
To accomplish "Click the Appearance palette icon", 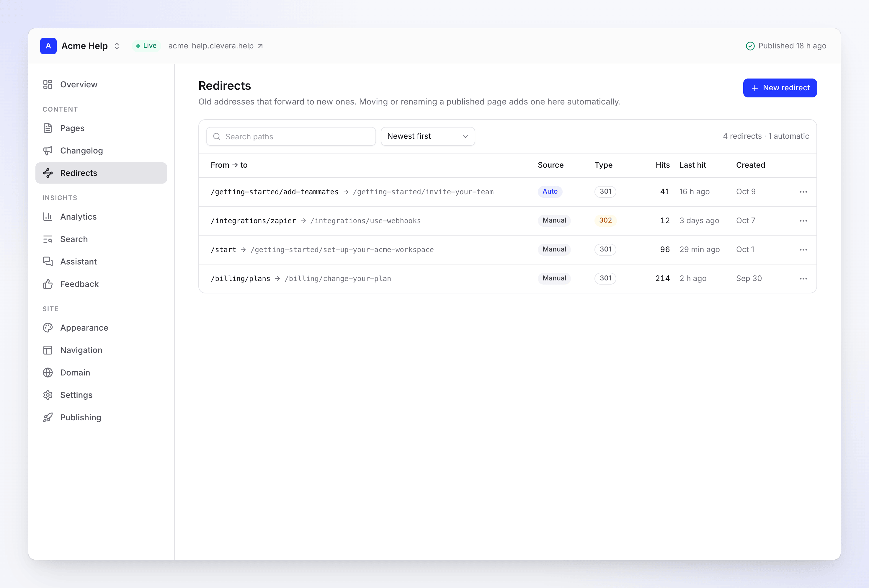I will point(48,328).
